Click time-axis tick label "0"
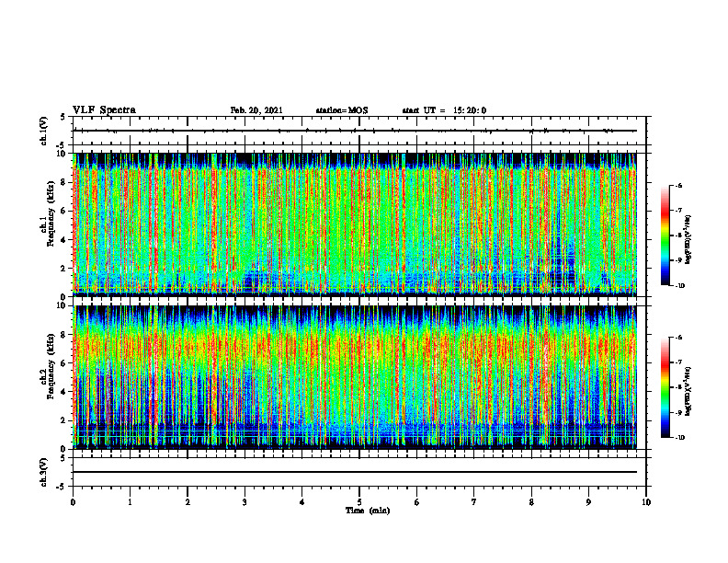728x563 pixels. 73,502
